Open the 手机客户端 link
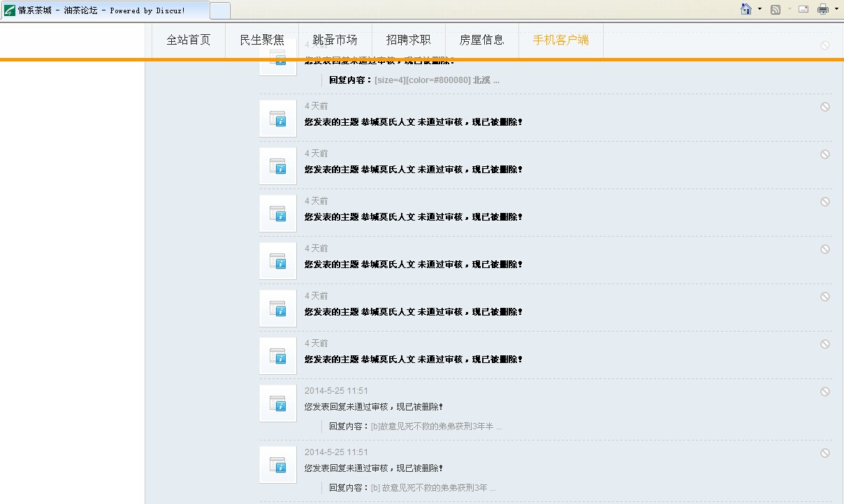 click(561, 41)
